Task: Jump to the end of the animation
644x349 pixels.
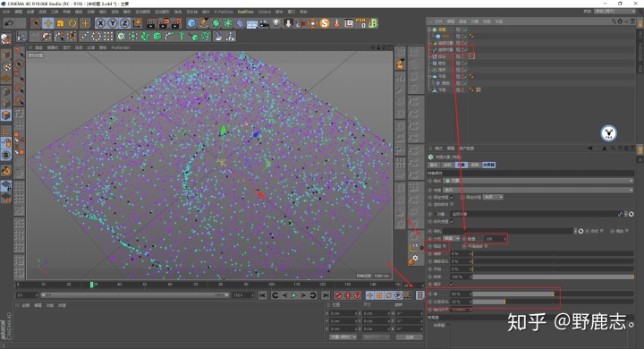Action: point(326,295)
